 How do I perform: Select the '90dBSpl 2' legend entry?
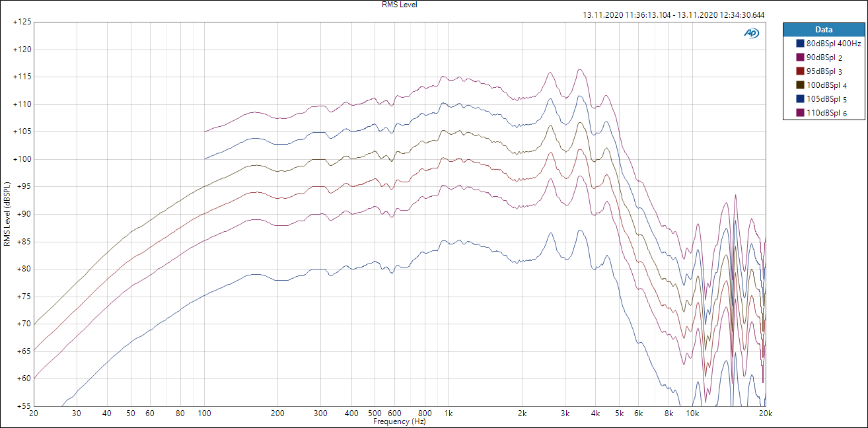point(826,57)
